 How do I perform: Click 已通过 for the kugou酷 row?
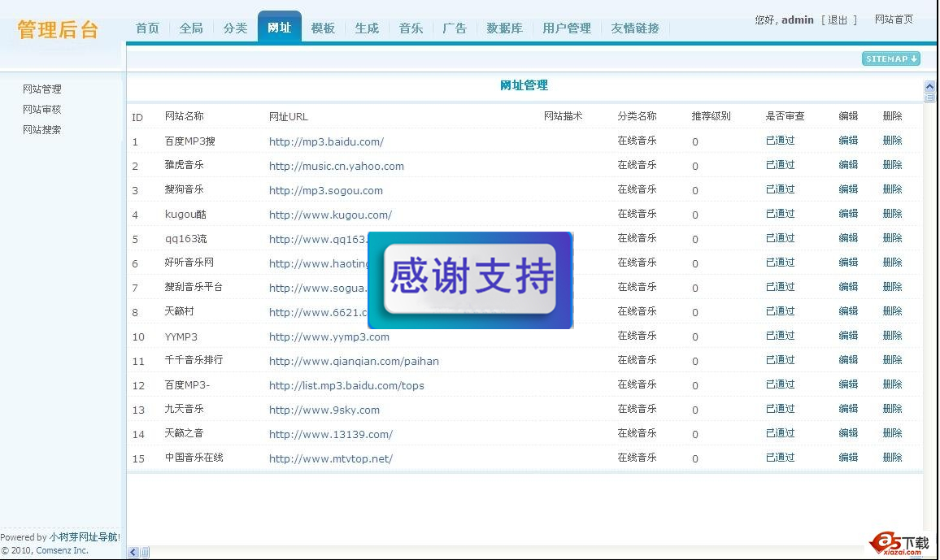coord(780,214)
